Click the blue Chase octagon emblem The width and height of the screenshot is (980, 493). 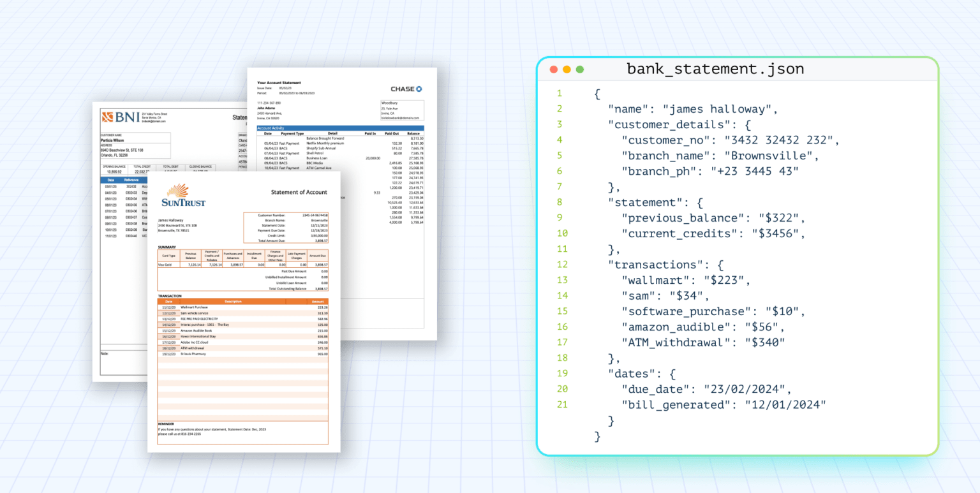pos(419,89)
